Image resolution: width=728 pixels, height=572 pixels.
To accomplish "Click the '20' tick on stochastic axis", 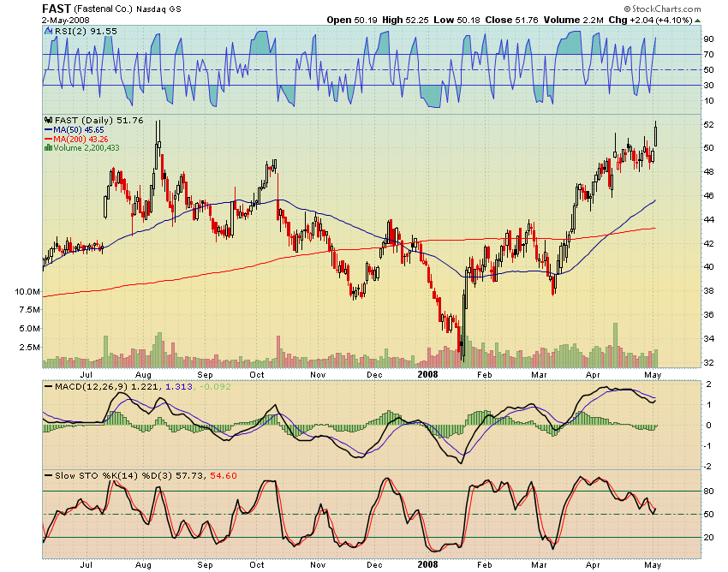I will click(x=708, y=537).
